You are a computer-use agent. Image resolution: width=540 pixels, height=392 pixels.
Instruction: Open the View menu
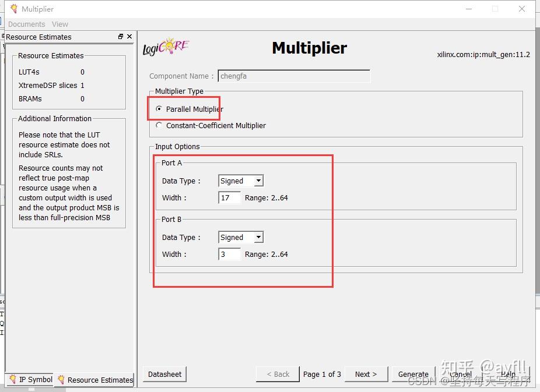point(60,24)
